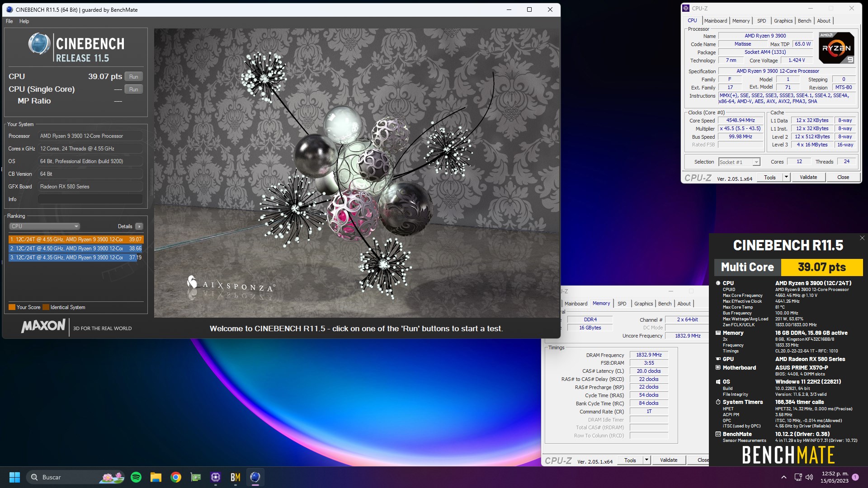868x488 pixels.
Task: Click CPU-Z title bar app icon
Action: click(x=686, y=8)
